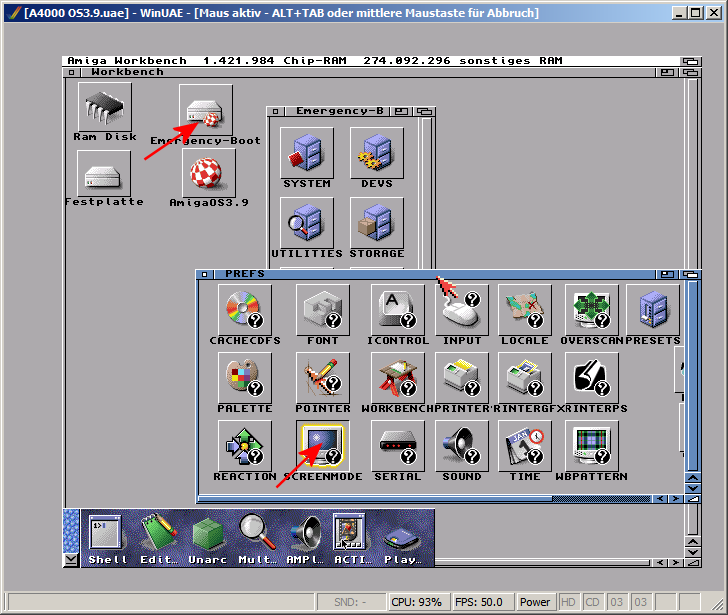
Task: Click the HD indicator in status bar
Action: point(568,602)
